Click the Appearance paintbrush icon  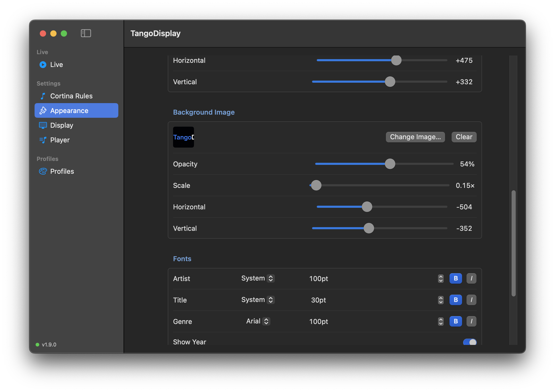[43, 111]
